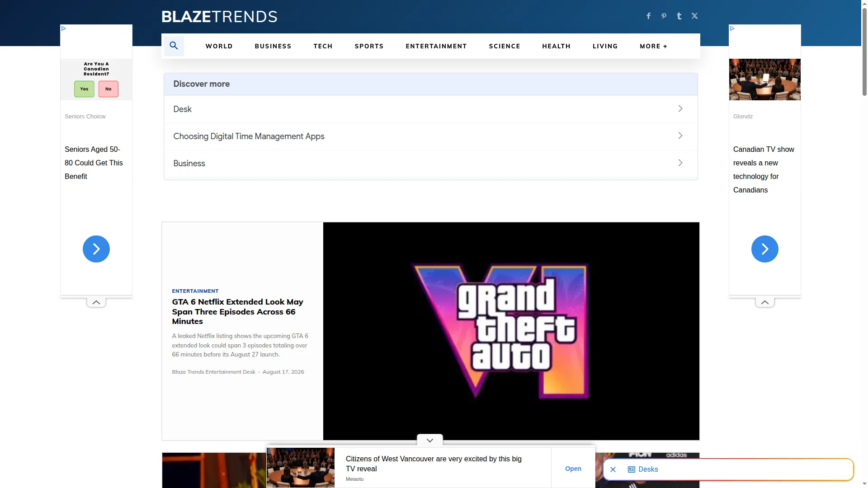Answer Yes in Canadian Resident ad

coord(84,89)
